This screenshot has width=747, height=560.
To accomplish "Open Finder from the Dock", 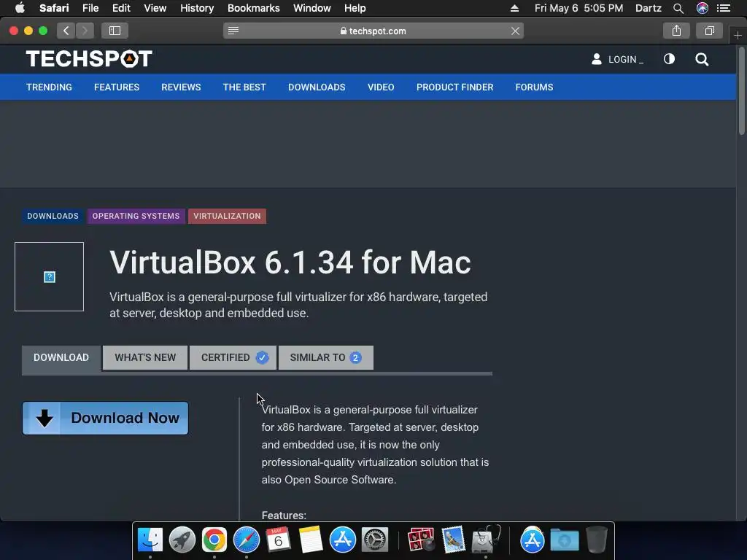I will pyautogui.click(x=150, y=540).
